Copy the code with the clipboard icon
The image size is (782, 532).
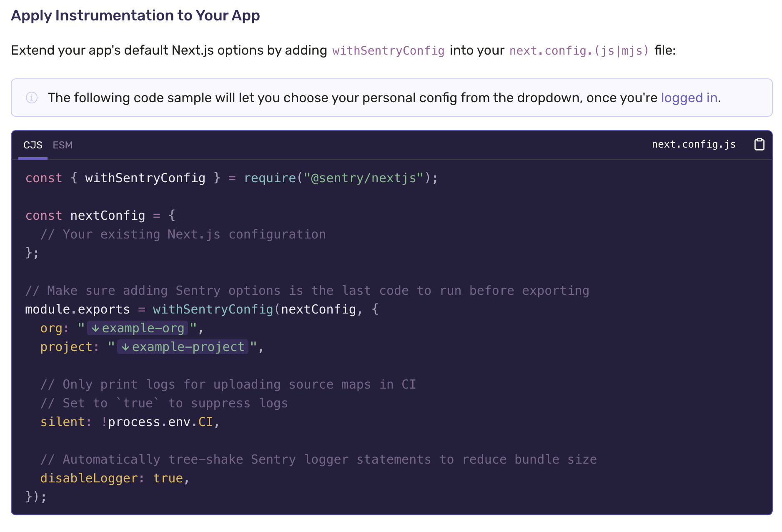click(759, 145)
